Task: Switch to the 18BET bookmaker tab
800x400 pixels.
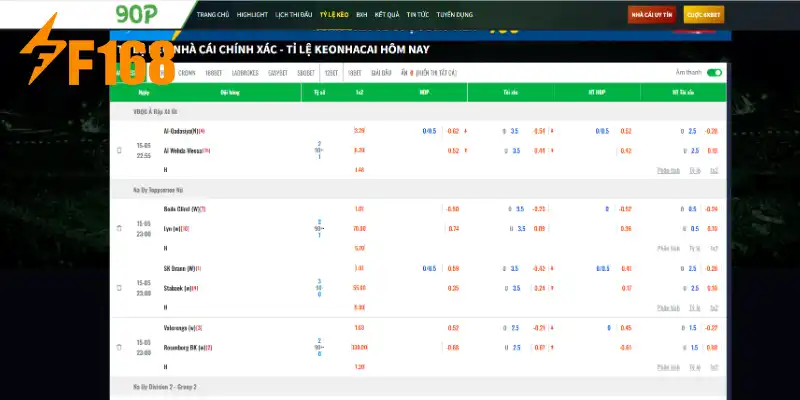Action: pyautogui.click(x=355, y=73)
